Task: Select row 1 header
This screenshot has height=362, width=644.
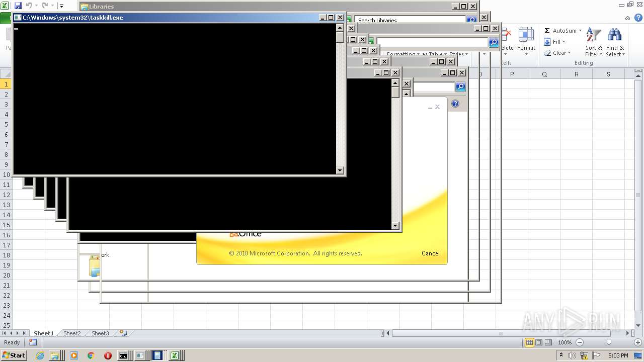Action: click(x=6, y=84)
